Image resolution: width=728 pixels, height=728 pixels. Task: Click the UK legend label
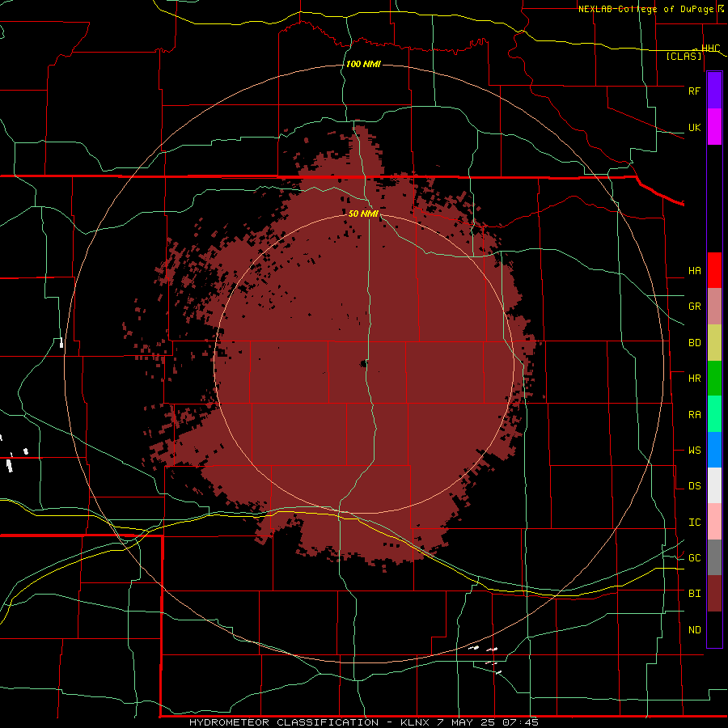coord(694,127)
